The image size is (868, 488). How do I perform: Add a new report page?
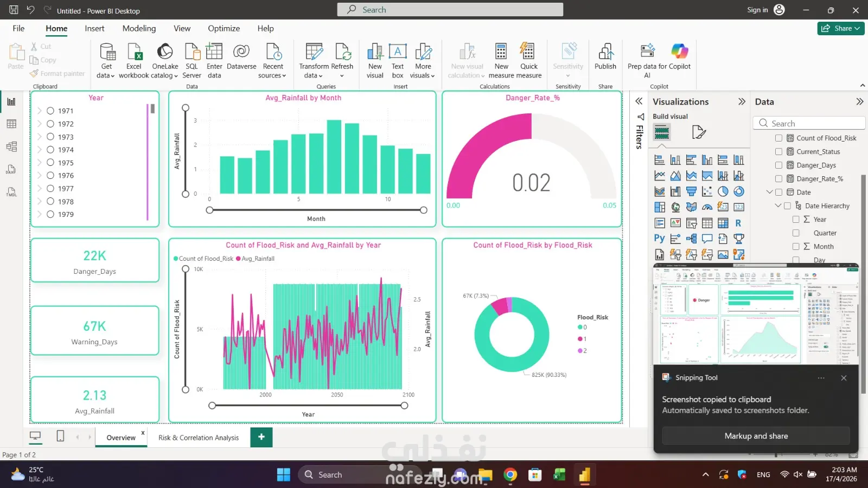(261, 437)
